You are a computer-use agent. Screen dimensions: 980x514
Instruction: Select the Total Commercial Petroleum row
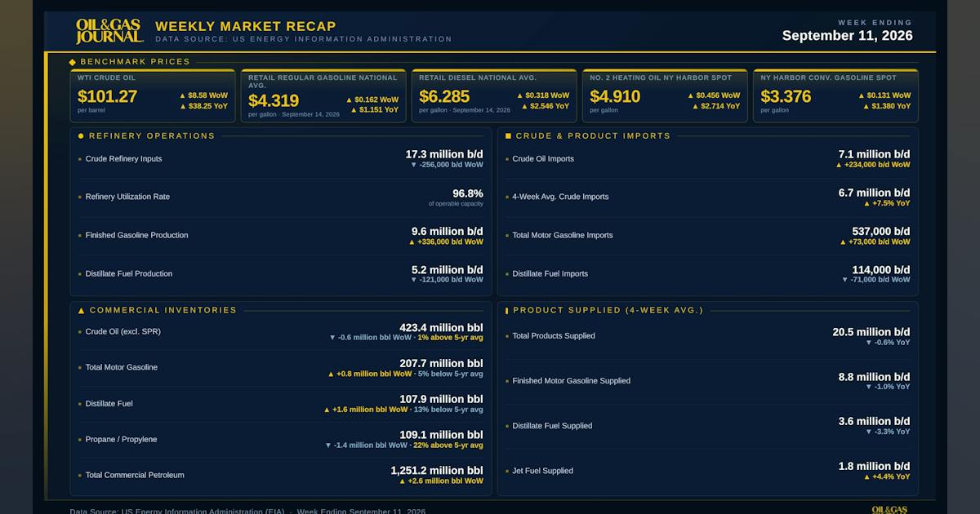(281, 476)
